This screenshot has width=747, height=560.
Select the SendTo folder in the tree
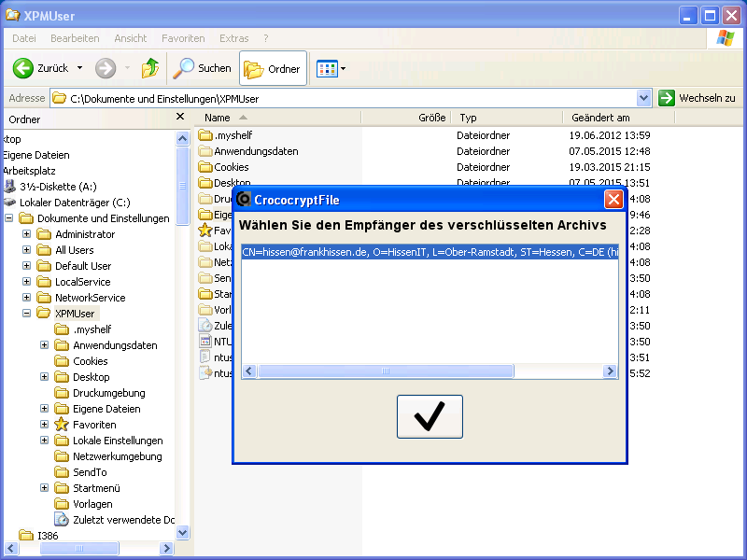pos(80,472)
